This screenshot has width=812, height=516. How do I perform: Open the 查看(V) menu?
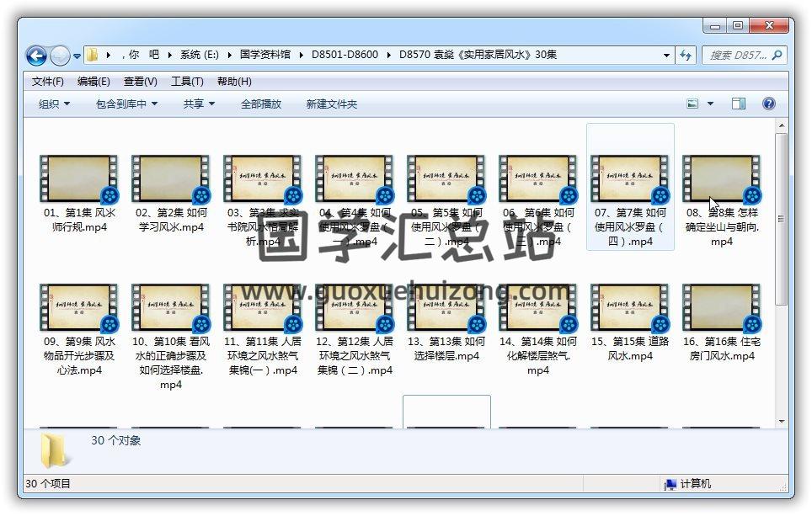[141, 82]
